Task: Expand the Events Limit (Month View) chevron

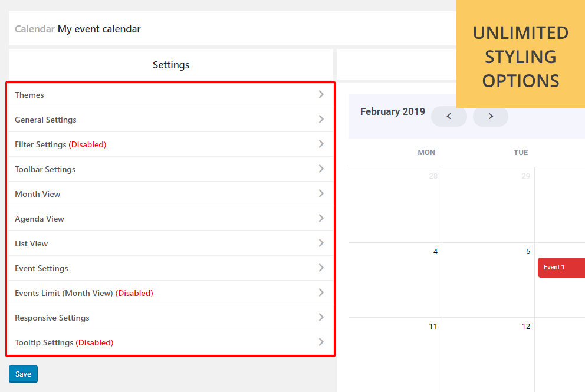Action: [321, 292]
